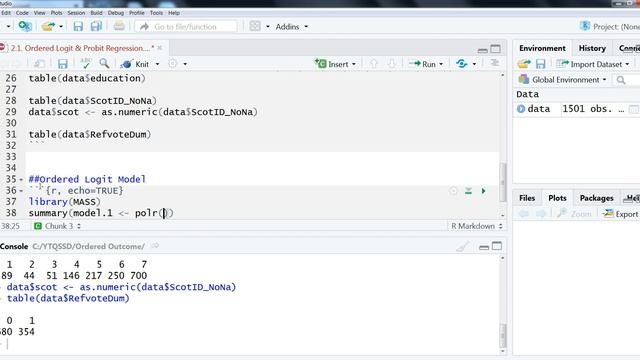
Task: Maximize the console pane
Action: pyautogui.click(x=497, y=246)
